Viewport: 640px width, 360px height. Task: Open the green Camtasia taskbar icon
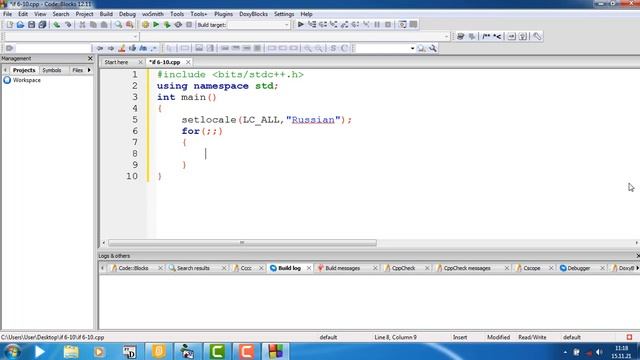point(217,351)
